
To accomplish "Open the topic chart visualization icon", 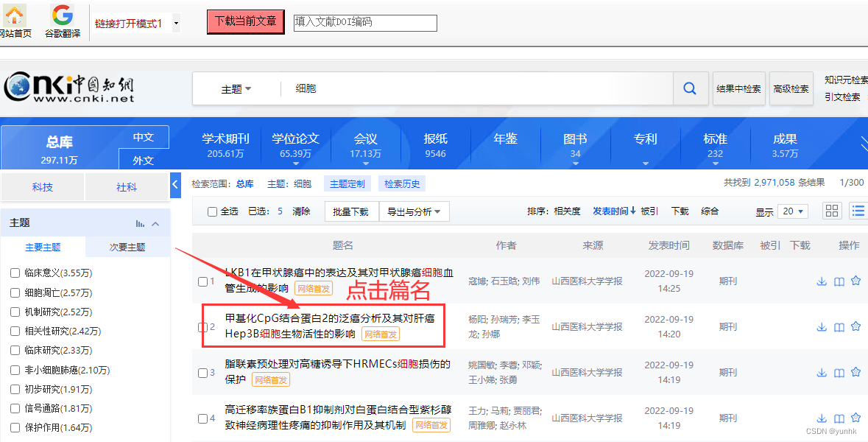I will pyautogui.click(x=140, y=223).
